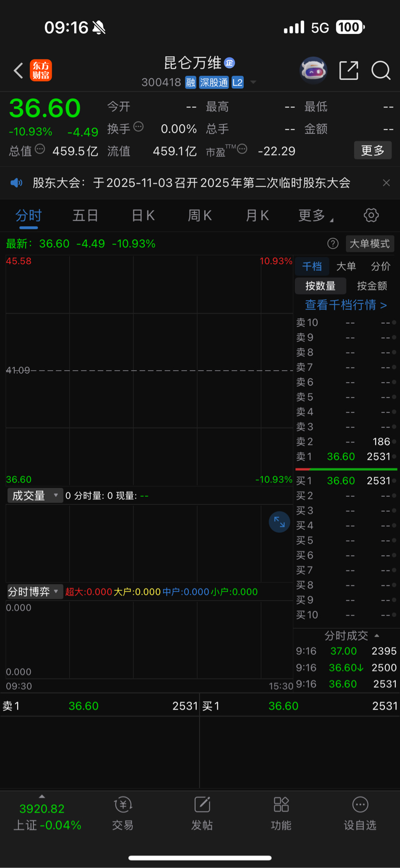
Task: Tap the info icon next to 换手
Action: coord(139,126)
